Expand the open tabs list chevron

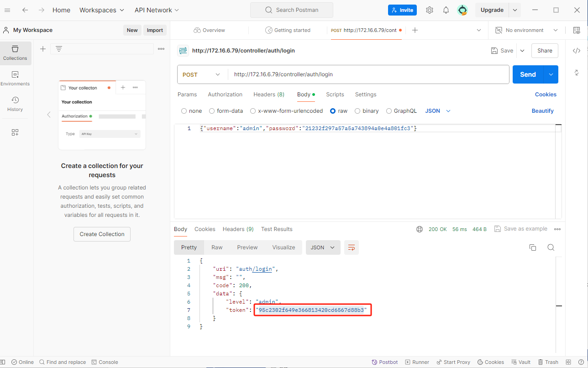tap(479, 30)
